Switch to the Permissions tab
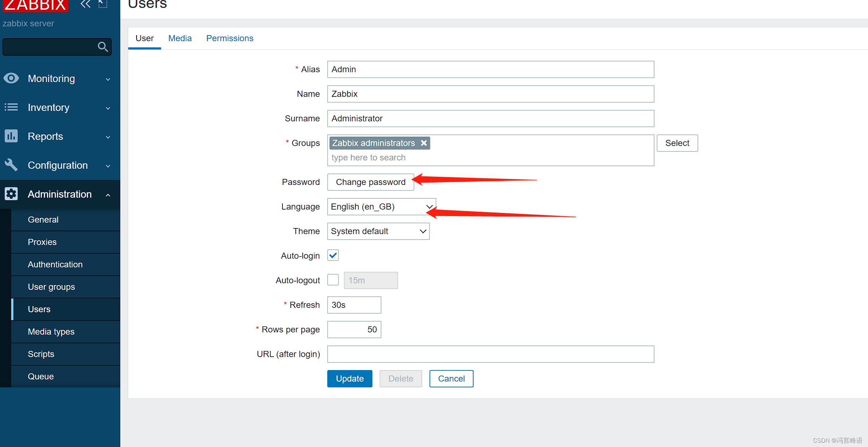This screenshot has width=868, height=447. pos(230,38)
